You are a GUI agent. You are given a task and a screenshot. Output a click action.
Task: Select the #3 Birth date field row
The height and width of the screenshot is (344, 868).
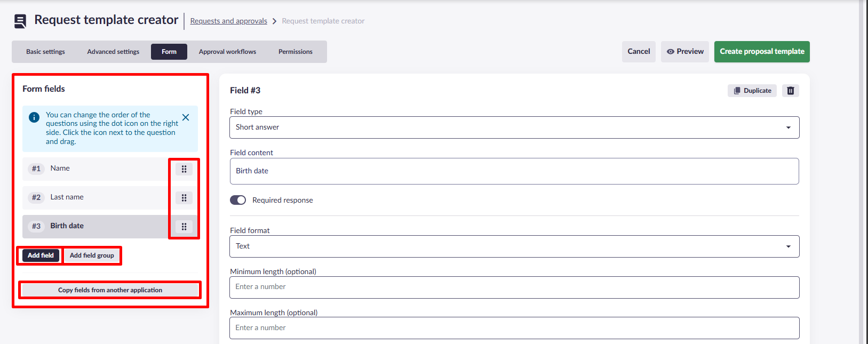(110, 227)
